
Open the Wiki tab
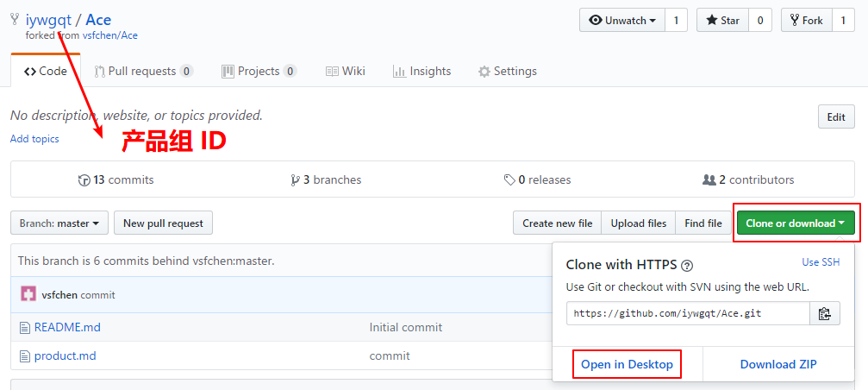pos(346,72)
